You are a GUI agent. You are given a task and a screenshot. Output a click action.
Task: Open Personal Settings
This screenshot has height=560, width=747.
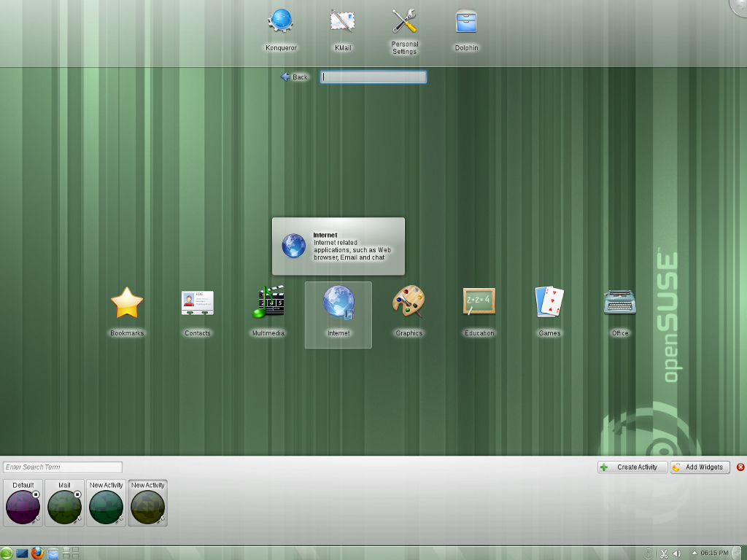pyautogui.click(x=404, y=22)
